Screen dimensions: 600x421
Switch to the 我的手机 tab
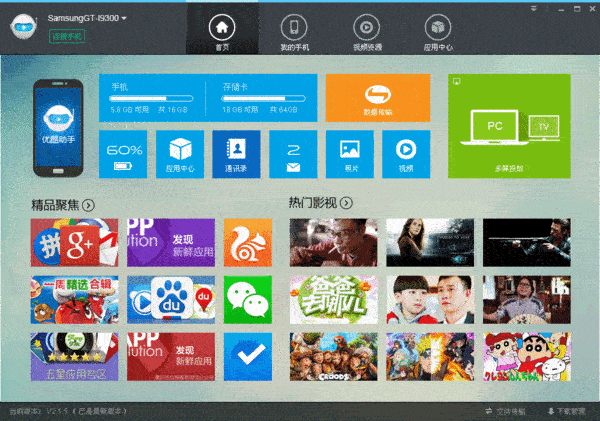pyautogui.click(x=294, y=33)
